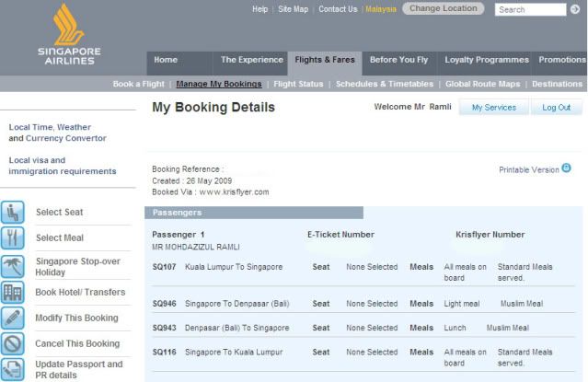Click the printer icon beside Printable Version
The height and width of the screenshot is (382, 588).
[566, 168]
